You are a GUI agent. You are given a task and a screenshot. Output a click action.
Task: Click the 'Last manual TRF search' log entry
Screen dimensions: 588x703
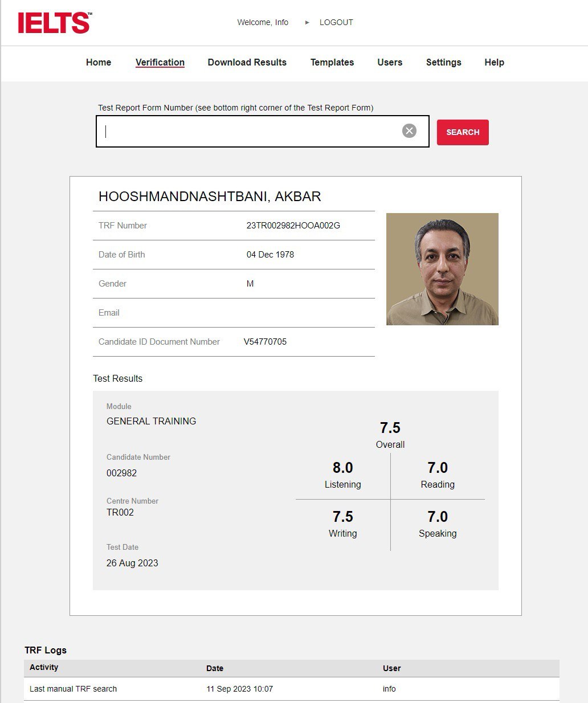pyautogui.click(x=73, y=689)
